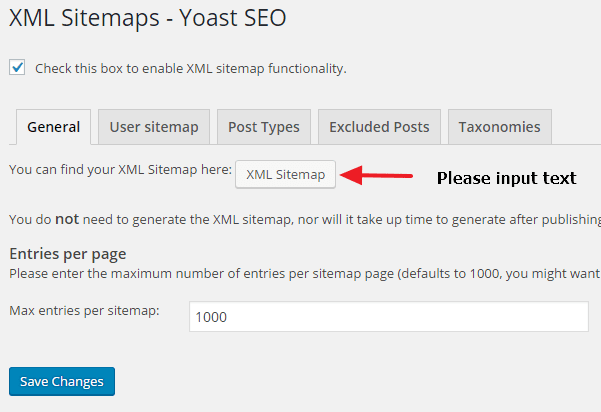Click the 'Entries per page' section heading
The image size is (601, 412).
(68, 253)
